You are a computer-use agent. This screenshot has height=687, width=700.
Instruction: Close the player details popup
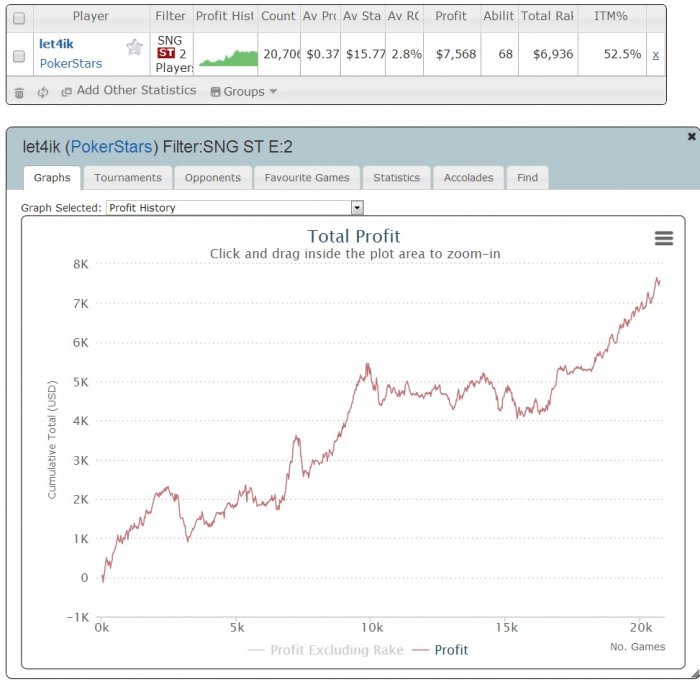pos(691,136)
